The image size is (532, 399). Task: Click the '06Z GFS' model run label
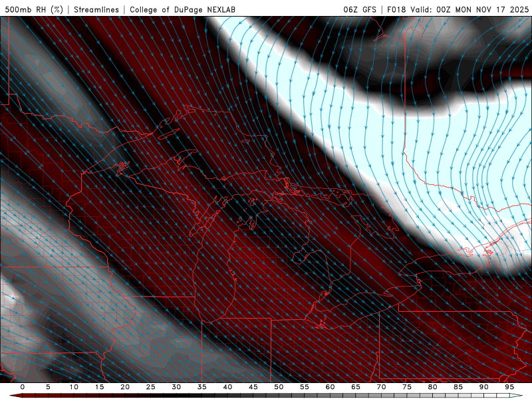pyautogui.click(x=360, y=9)
